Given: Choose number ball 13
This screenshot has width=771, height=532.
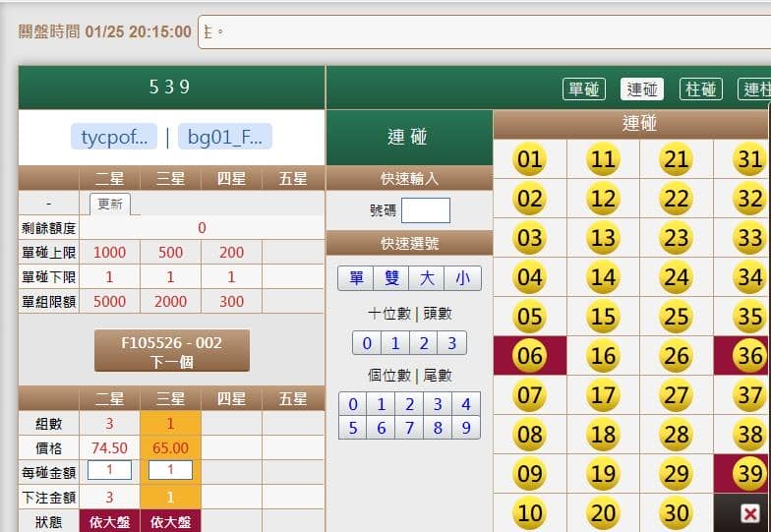Looking at the screenshot, I should point(603,238).
